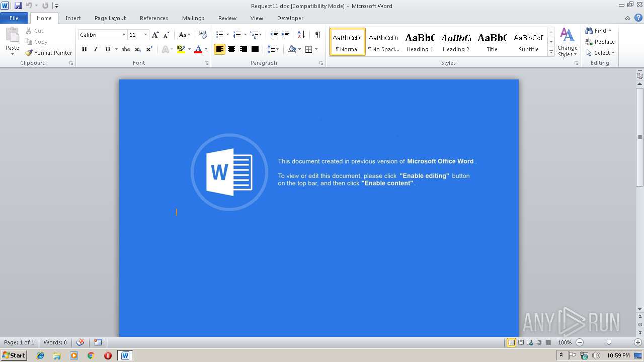The height and width of the screenshot is (362, 644).
Task: Click the 100% zoom level button
Action: (x=565, y=342)
